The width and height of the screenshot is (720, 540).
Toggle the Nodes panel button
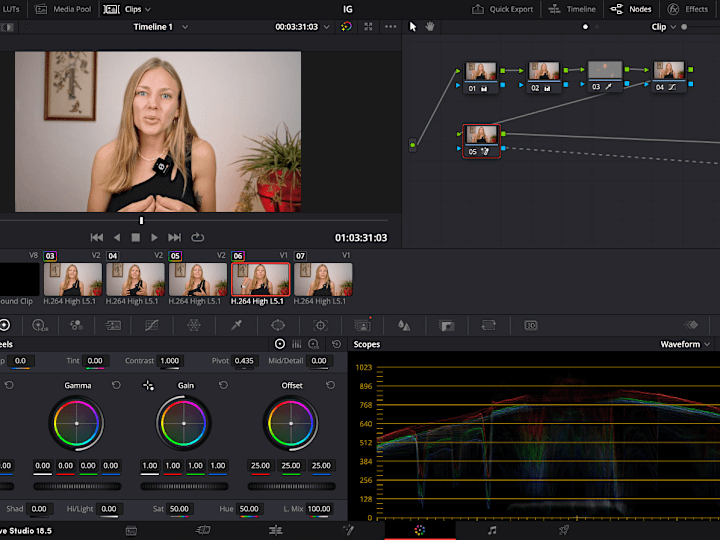coord(630,9)
